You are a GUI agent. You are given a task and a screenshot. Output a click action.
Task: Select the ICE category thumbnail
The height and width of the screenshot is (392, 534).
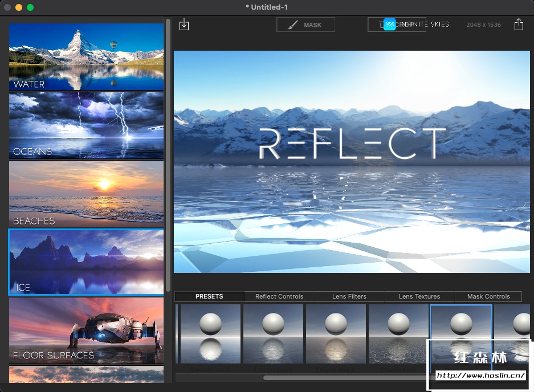point(86,262)
